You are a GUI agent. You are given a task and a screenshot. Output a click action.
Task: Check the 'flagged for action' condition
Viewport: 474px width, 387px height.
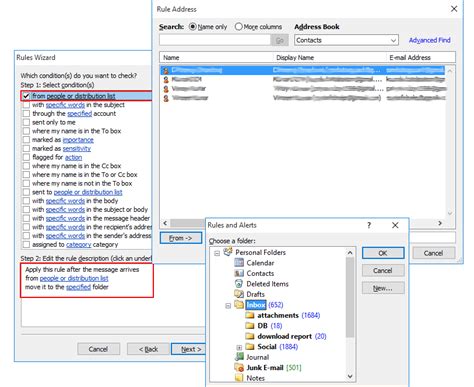click(x=26, y=157)
